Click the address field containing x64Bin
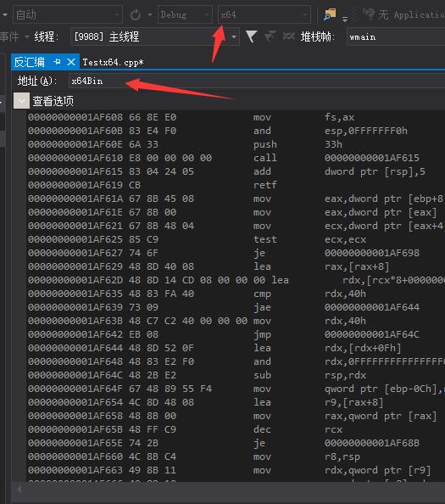The height and width of the screenshot is (504, 445). pyautogui.click(x=256, y=81)
